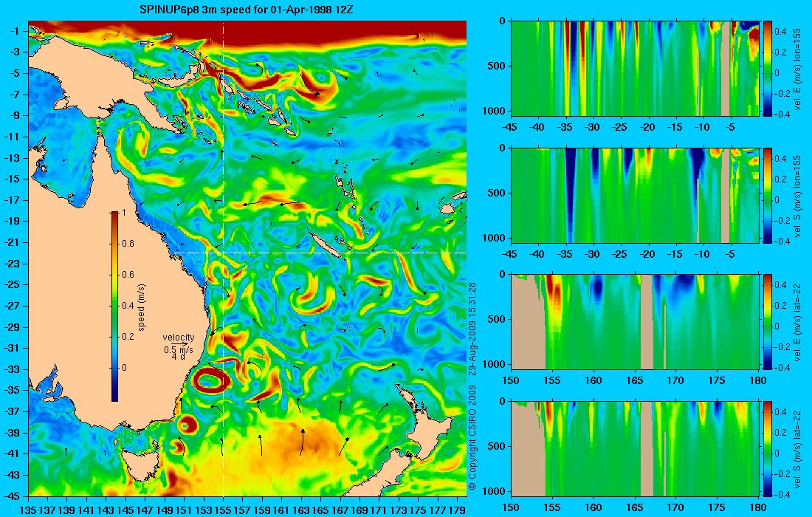Click the map latitude axis tick "-33"
Viewport: 812px width, 517px height.
12,369
